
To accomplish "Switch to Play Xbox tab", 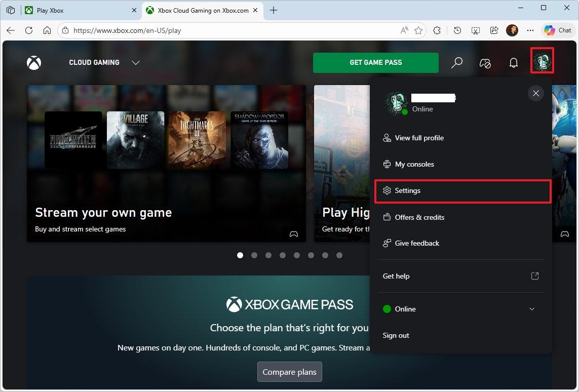I will (x=81, y=10).
